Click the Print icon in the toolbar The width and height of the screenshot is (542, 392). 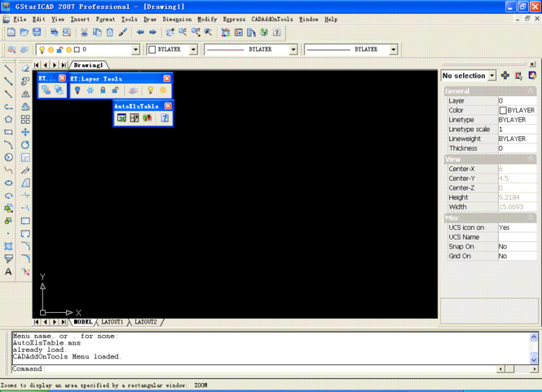coord(55,33)
